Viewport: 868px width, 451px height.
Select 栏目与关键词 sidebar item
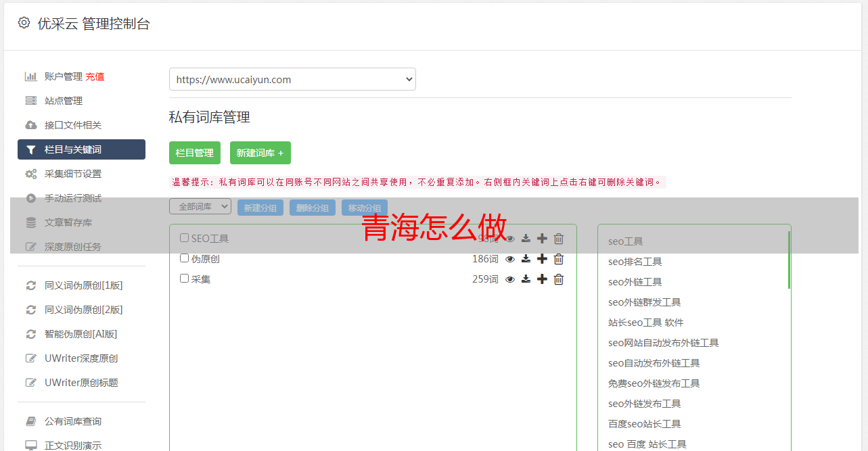(81, 149)
